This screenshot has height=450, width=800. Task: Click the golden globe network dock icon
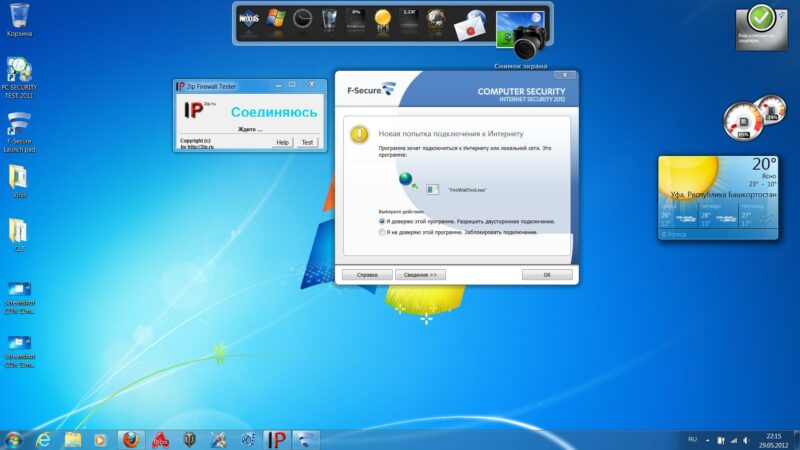tap(436, 20)
